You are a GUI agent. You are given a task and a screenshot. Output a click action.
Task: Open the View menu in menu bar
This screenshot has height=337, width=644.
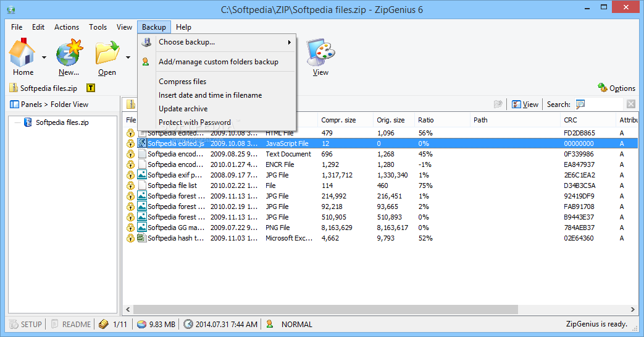click(124, 27)
